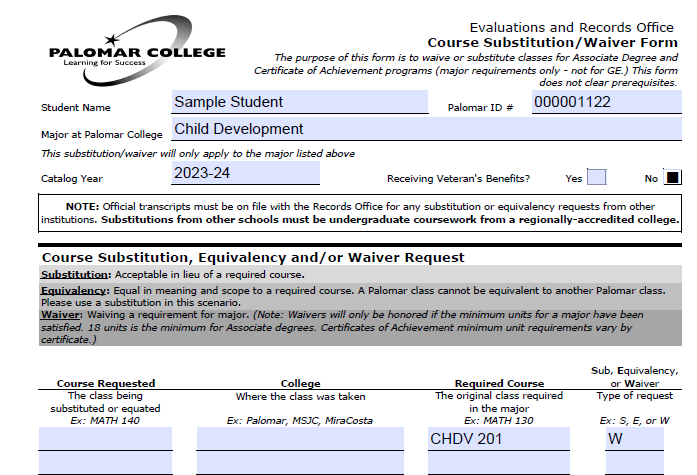This screenshot has width=697, height=475.
Task: Select the request type field showing W
Action: (x=636, y=438)
